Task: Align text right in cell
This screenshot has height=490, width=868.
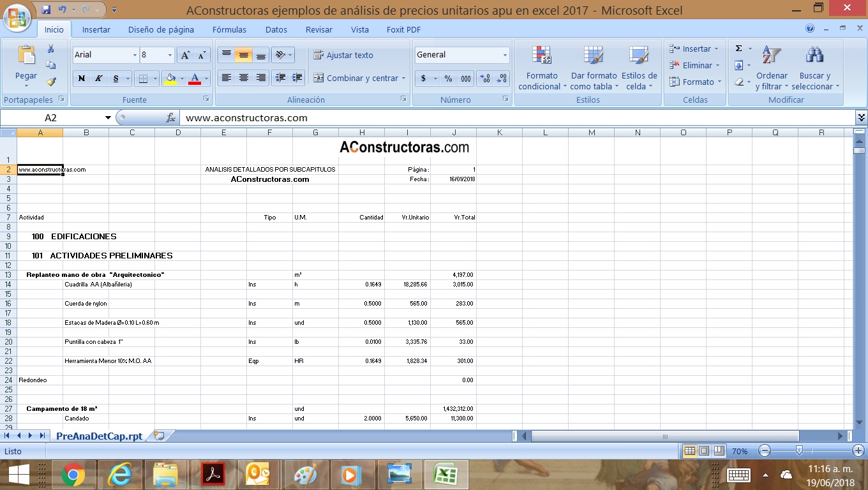Action: [260, 78]
